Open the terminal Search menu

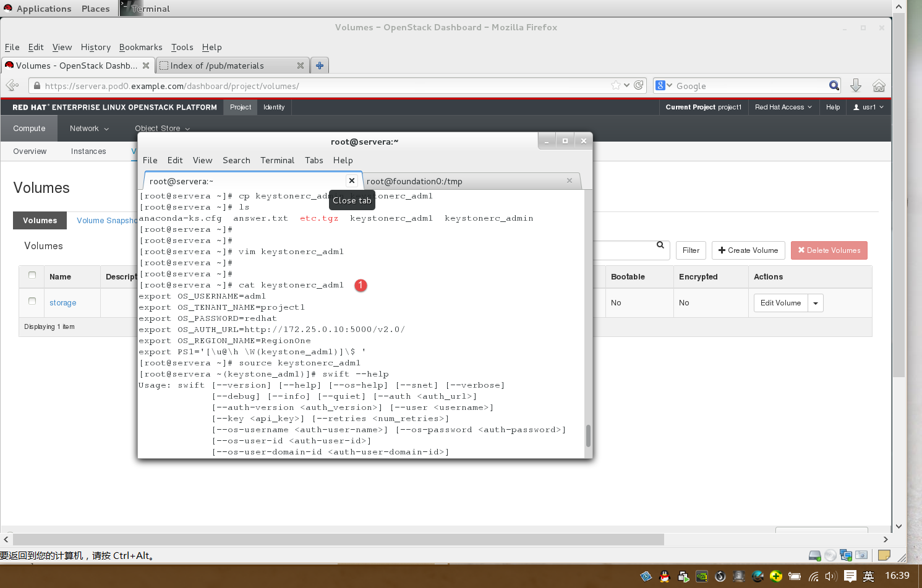pyautogui.click(x=236, y=160)
